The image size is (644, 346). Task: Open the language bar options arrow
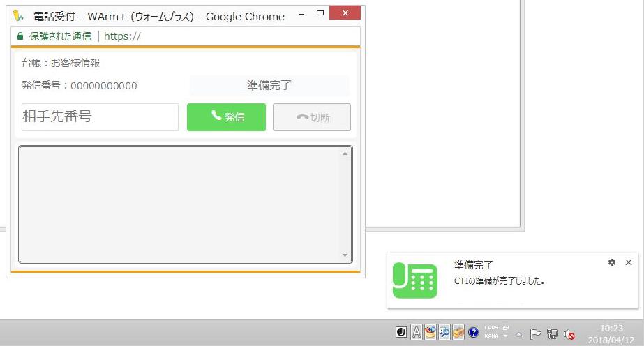click(x=506, y=336)
